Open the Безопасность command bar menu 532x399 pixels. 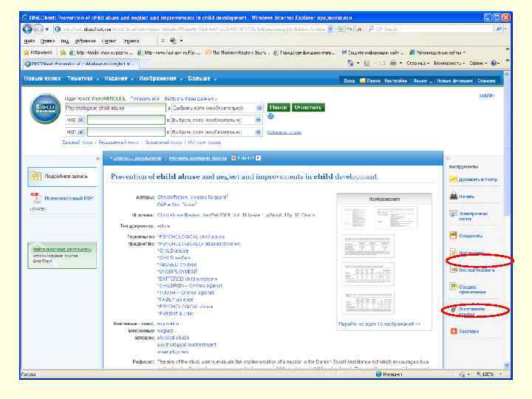point(449,63)
